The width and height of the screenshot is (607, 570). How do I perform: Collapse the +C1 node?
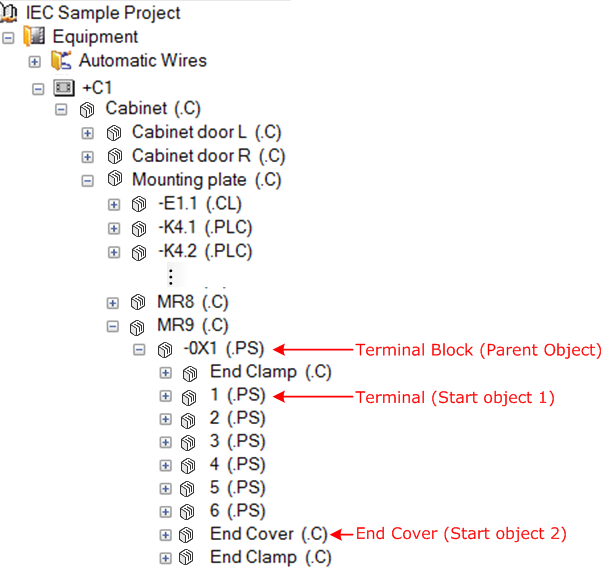pyautogui.click(x=38, y=89)
